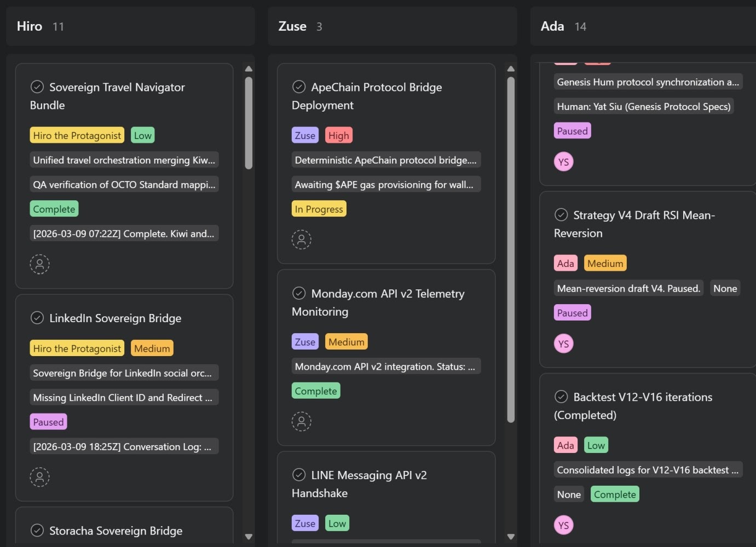Click the check circle icon on LINE Messaging API v2 Handshake

(299, 474)
